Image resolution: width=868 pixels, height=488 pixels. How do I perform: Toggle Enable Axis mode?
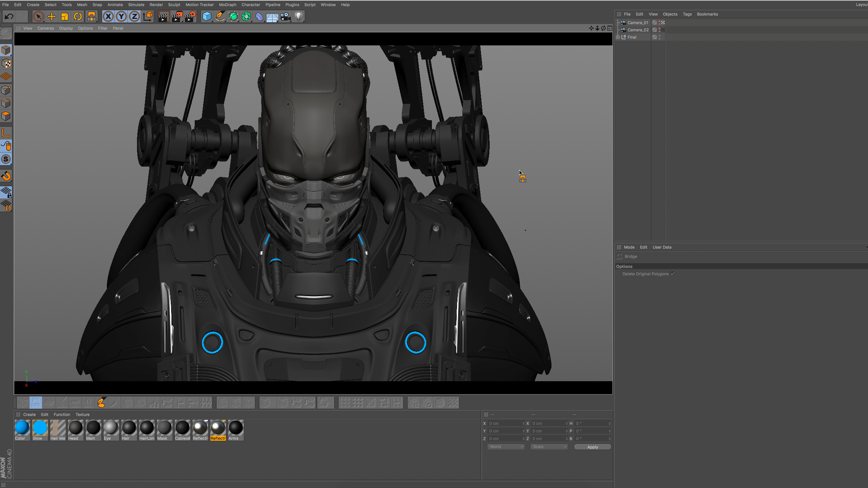coord(6,133)
